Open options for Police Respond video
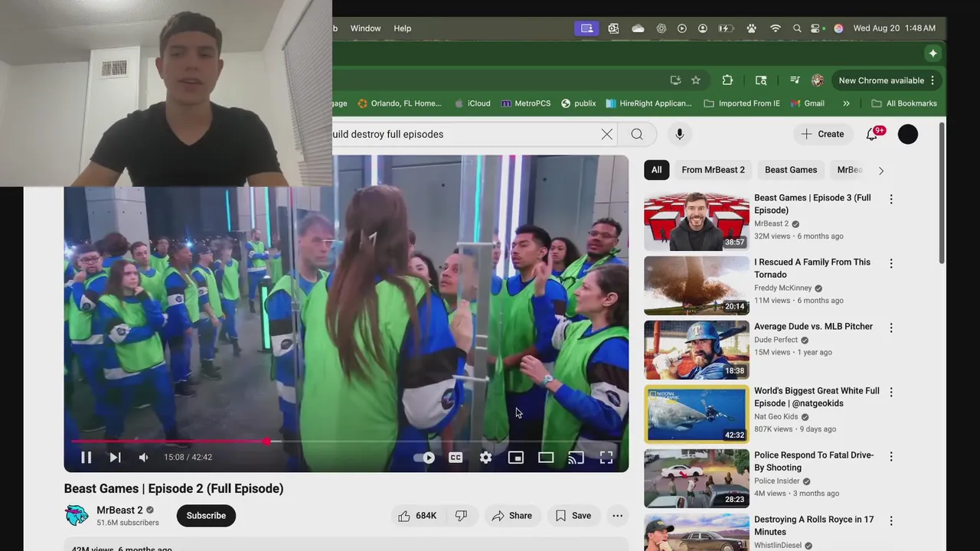Image resolution: width=980 pixels, height=551 pixels. pos(891,456)
